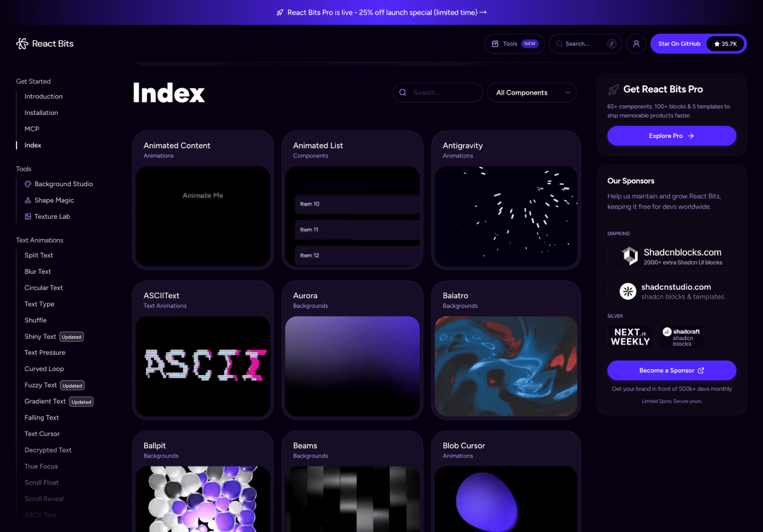Viewport: 763px width, 532px height.
Task: Open the launch special banner link
Action: pos(381,12)
